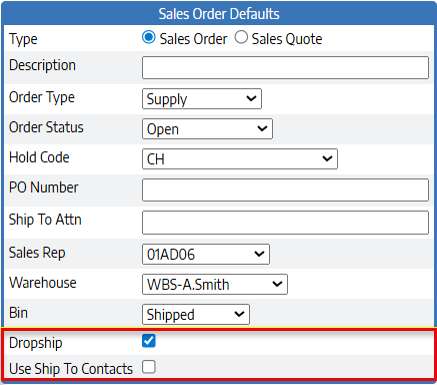Click the Use Ship To Contacts label
This screenshot has height=385, width=437.
(x=71, y=369)
